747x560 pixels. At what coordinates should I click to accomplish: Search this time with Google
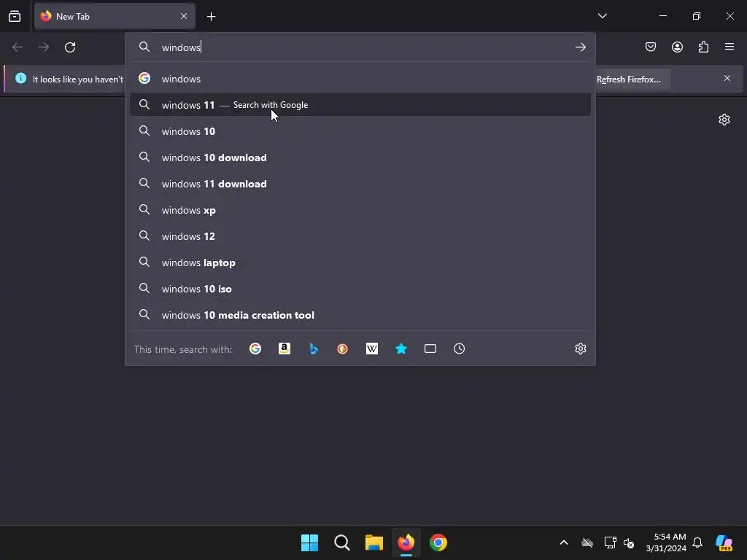255,349
